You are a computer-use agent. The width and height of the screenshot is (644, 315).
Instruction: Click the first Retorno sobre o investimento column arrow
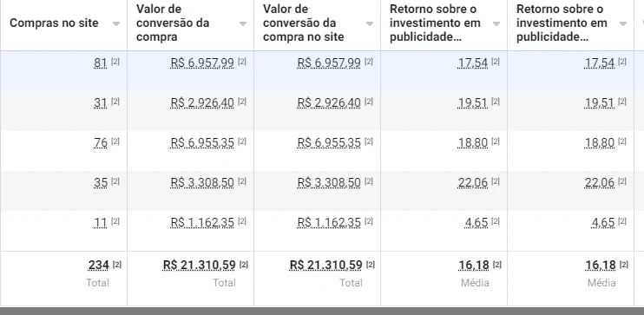[496, 23]
